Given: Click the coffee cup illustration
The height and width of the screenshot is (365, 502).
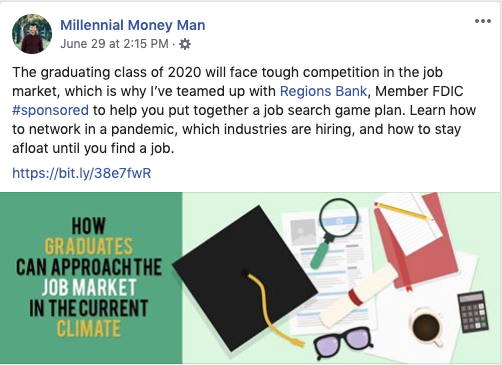Looking at the screenshot, I should click(427, 327).
